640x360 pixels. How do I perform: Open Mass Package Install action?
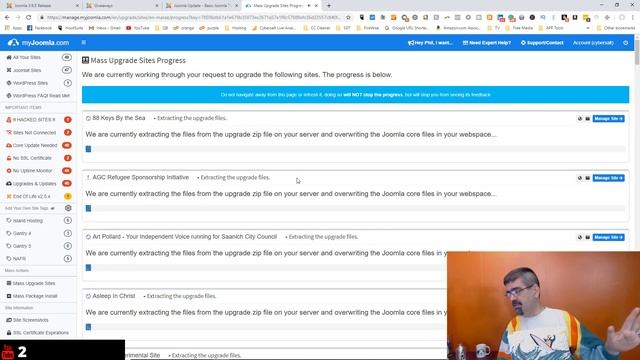pos(35,296)
